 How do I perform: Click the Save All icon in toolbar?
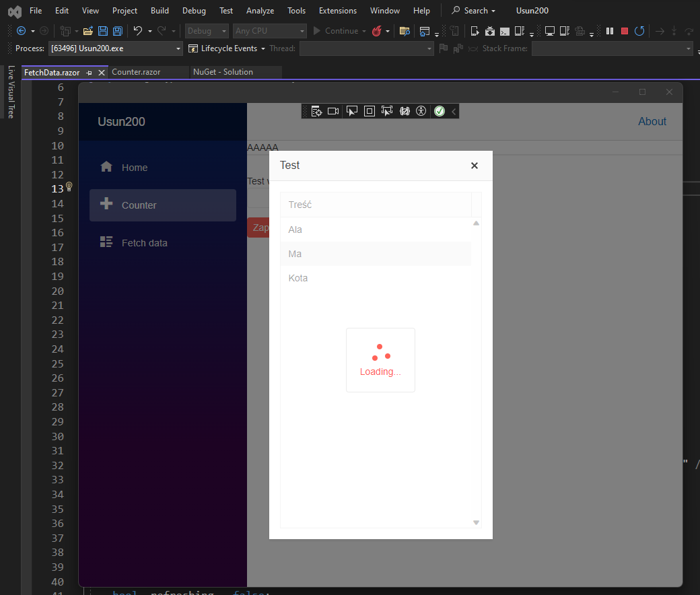pos(117,31)
